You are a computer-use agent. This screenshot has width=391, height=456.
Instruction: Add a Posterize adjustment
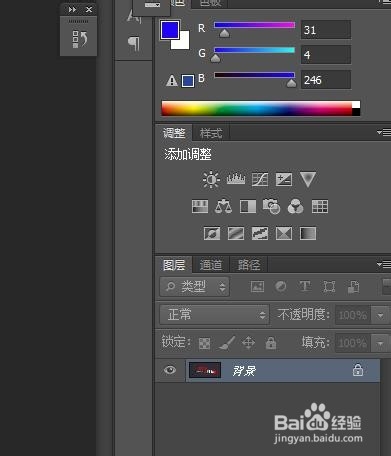[x=236, y=234]
